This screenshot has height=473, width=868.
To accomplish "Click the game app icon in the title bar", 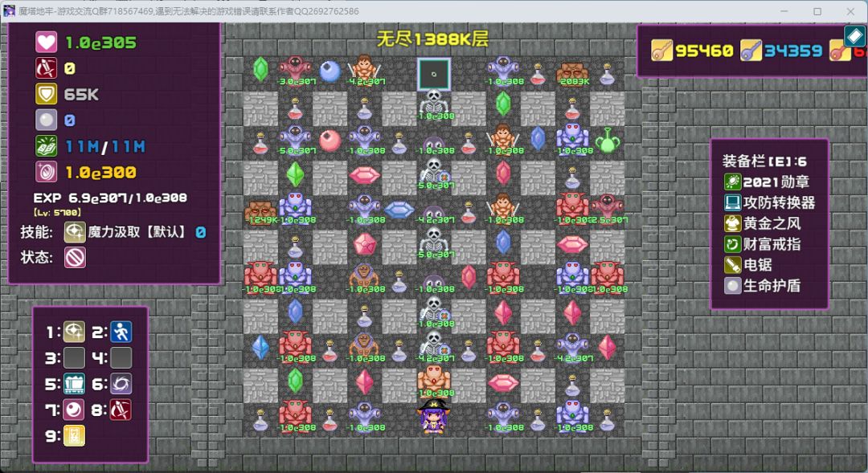I will [9, 11].
